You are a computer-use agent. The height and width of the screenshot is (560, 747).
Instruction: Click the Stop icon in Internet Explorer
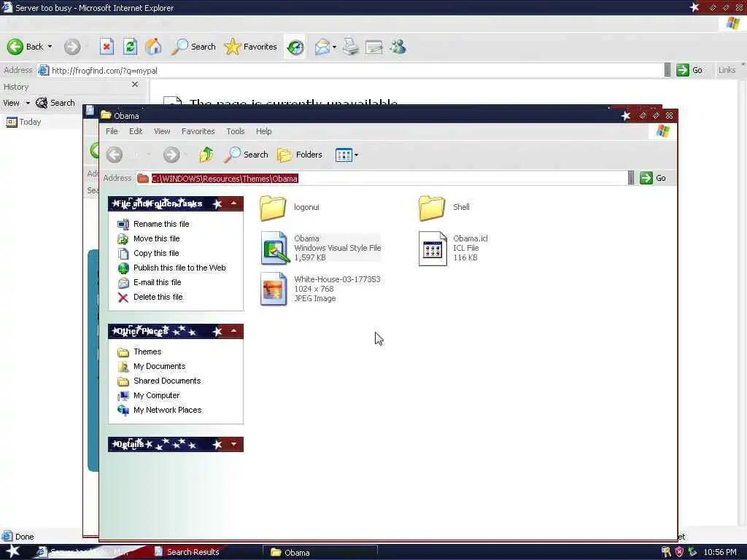click(x=107, y=47)
